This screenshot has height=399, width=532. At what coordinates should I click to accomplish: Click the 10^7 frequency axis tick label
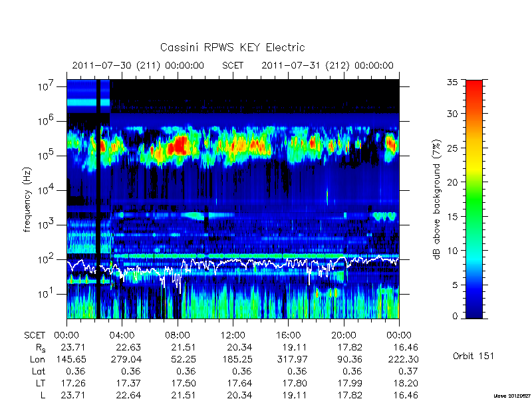click(x=45, y=86)
